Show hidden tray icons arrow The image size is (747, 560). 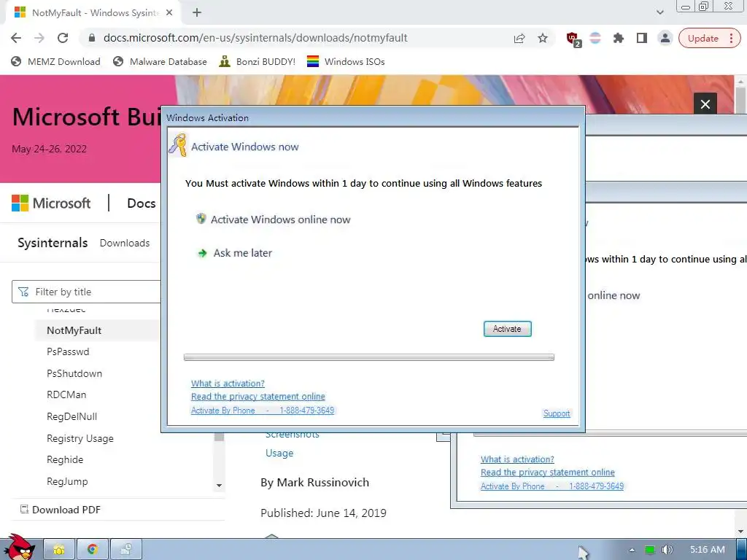pyautogui.click(x=632, y=550)
